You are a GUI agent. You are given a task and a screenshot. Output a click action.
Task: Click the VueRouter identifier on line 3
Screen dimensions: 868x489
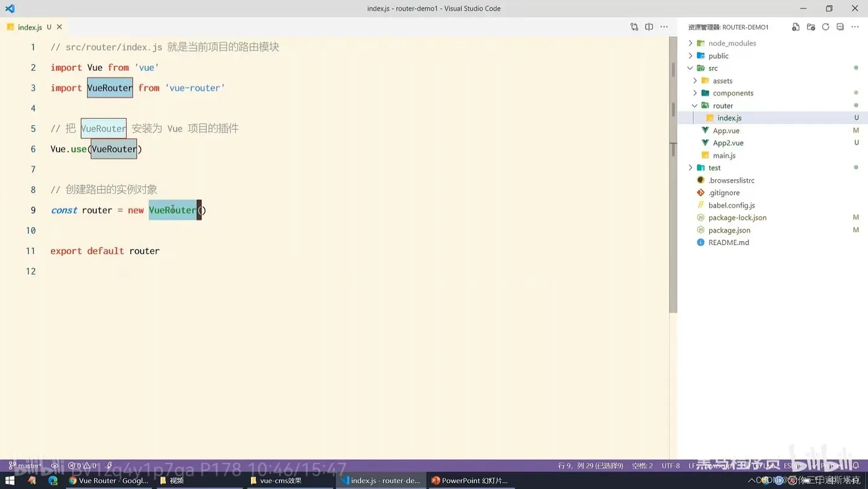(110, 88)
